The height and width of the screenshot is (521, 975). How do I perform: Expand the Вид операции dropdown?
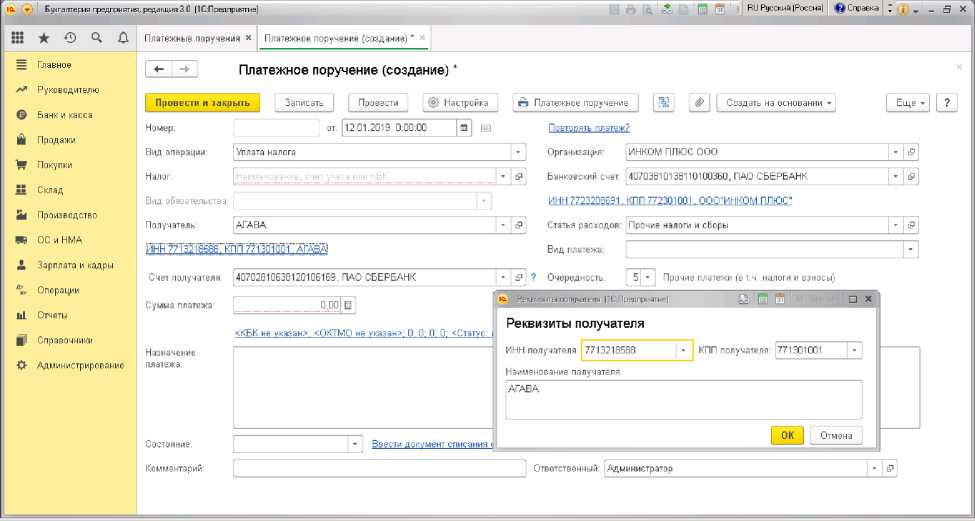coord(517,152)
